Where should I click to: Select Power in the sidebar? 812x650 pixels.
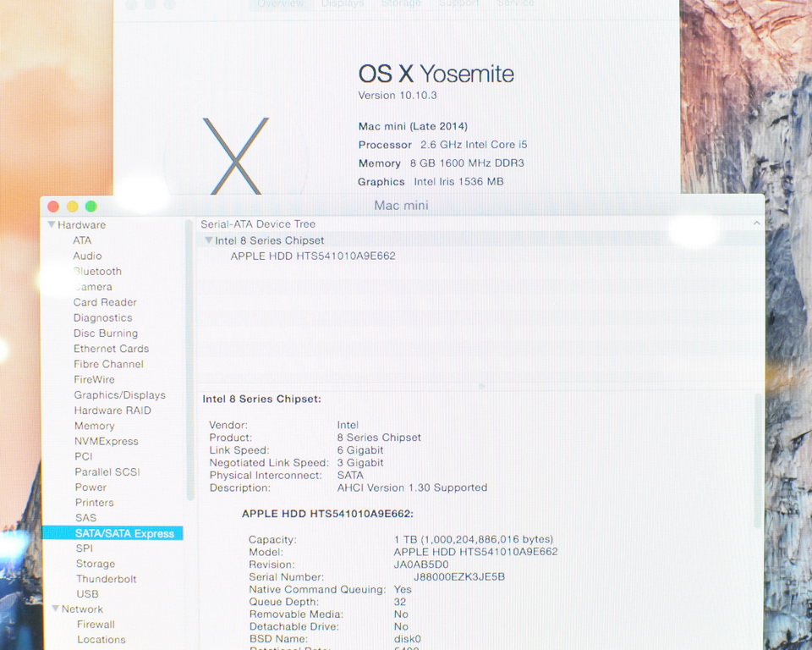click(x=91, y=487)
